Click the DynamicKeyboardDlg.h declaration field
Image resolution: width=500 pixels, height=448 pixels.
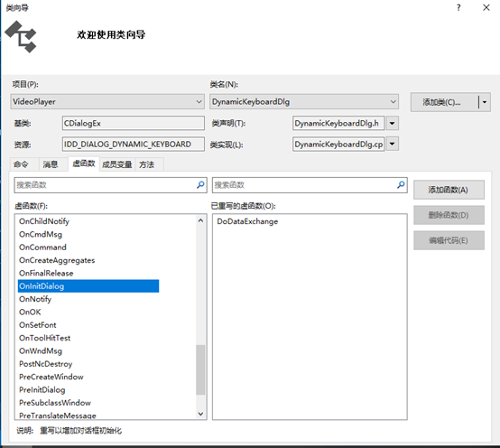pyautogui.click(x=338, y=123)
